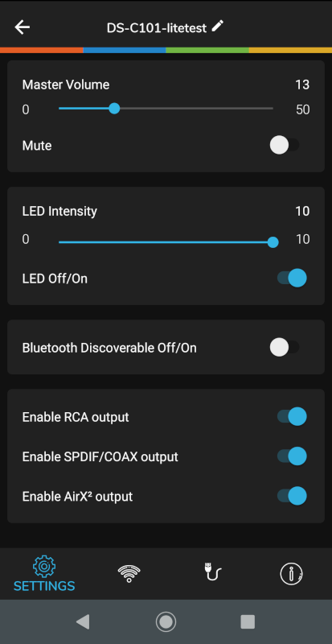This screenshot has width=332, height=644.
Task: Edit device name with pencil icon
Action: coord(218,27)
